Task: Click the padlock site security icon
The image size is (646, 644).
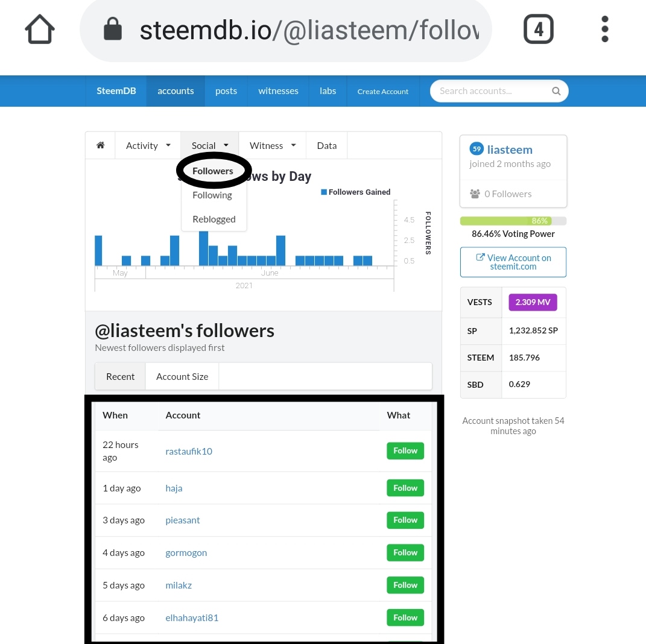Action: [x=112, y=29]
